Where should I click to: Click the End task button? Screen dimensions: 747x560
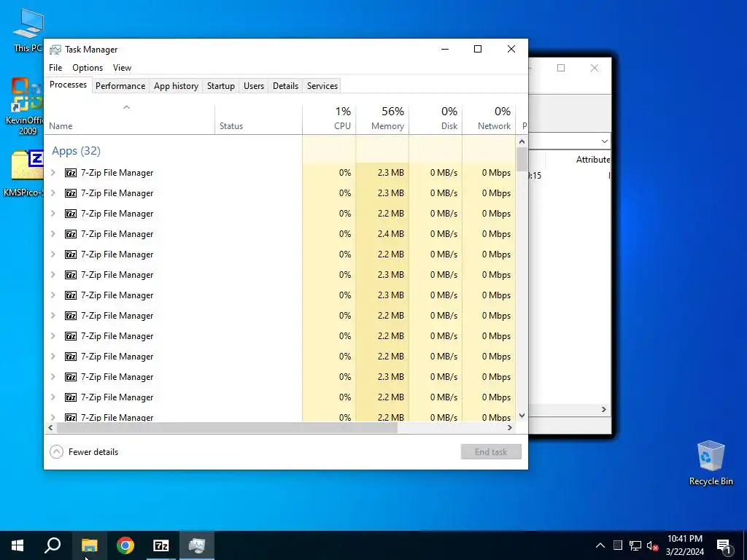click(491, 452)
